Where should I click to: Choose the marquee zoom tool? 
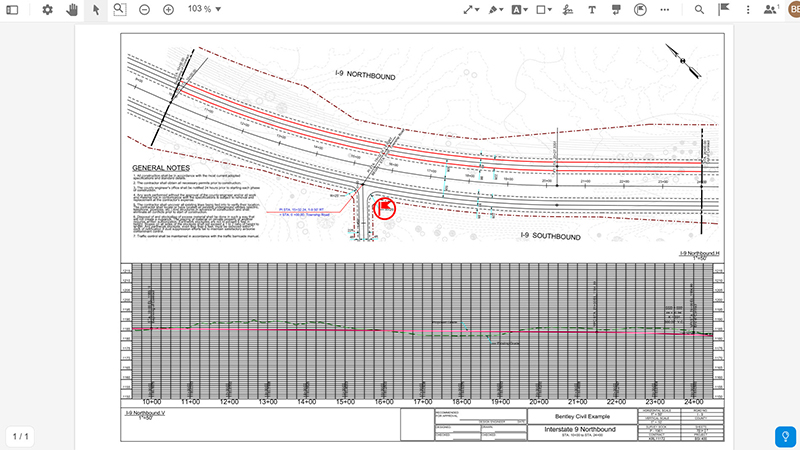pos(120,10)
